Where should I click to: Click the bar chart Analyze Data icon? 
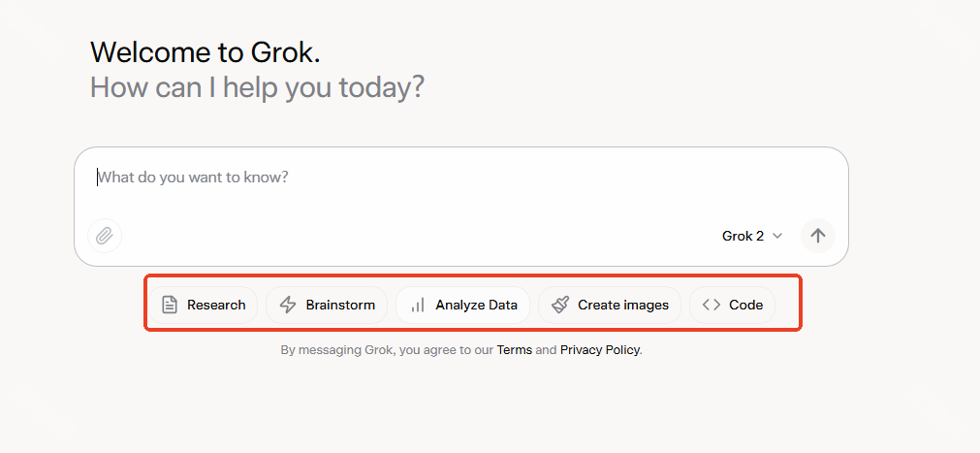coord(418,305)
